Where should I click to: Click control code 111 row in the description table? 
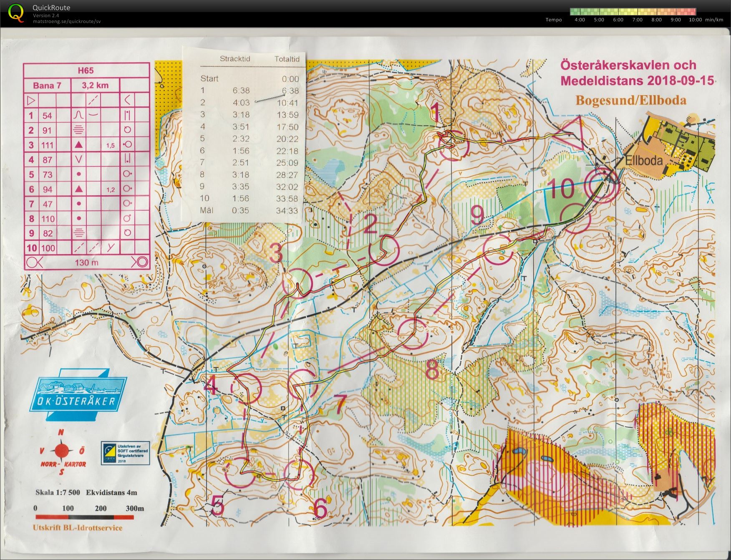point(86,145)
